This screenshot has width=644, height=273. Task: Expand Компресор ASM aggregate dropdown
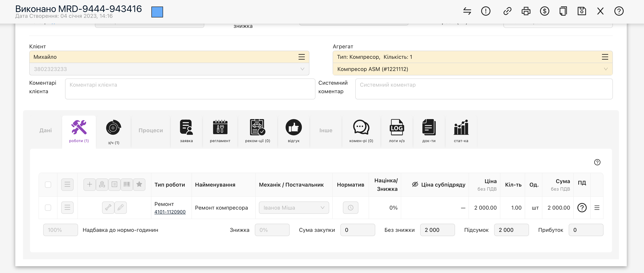pos(605,69)
